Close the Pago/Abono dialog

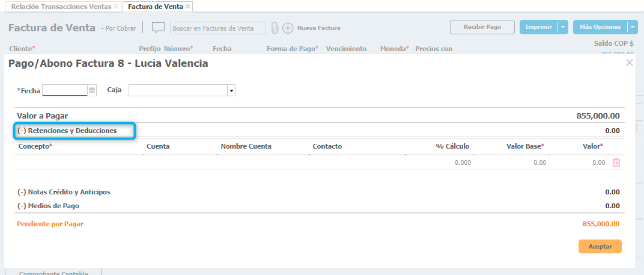[629, 63]
